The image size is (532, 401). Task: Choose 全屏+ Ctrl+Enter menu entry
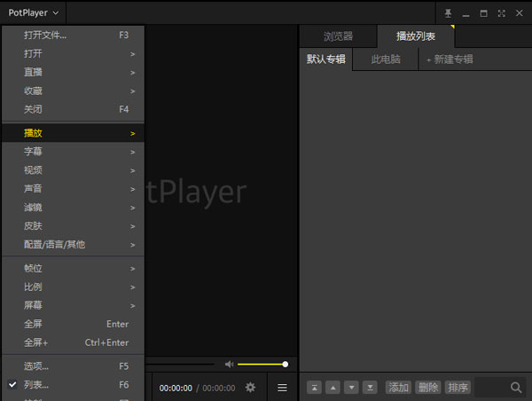tap(73, 342)
